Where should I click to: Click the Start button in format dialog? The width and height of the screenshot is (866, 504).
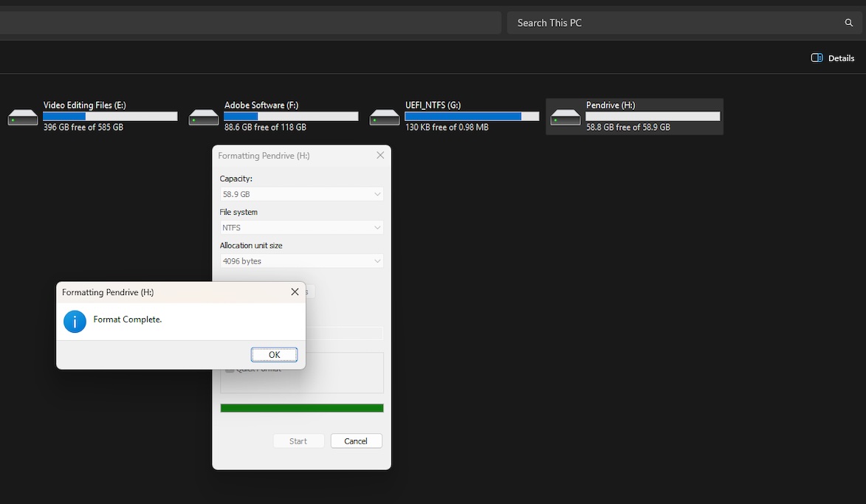pyautogui.click(x=298, y=441)
